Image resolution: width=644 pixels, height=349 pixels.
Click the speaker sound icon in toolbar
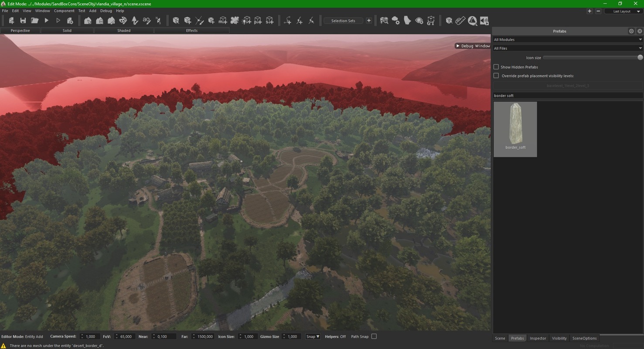click(x=484, y=21)
